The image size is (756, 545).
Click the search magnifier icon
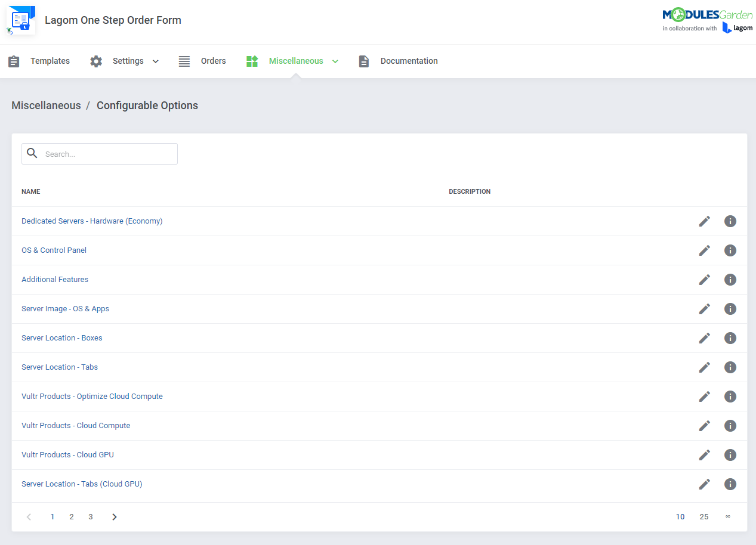(x=32, y=153)
